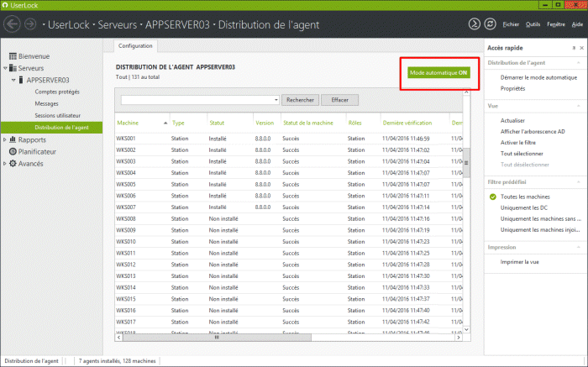Choose Uniquement les DC filter
The width and height of the screenshot is (588, 367).
[x=524, y=207]
